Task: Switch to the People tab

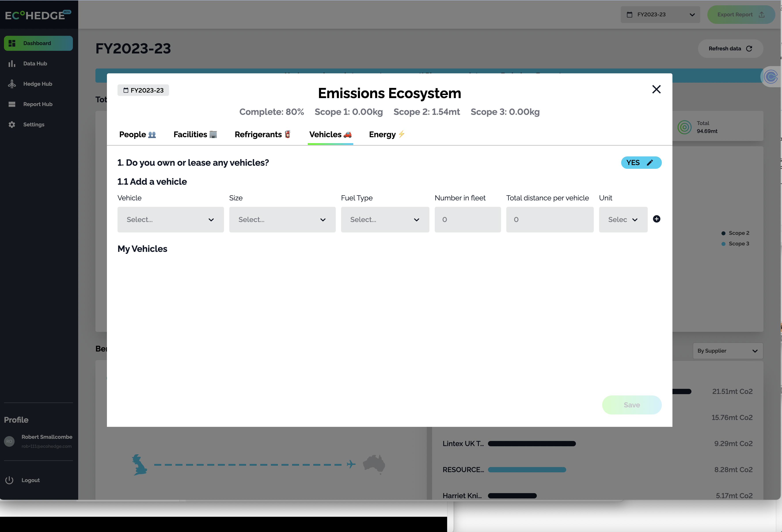Action: pos(138,134)
